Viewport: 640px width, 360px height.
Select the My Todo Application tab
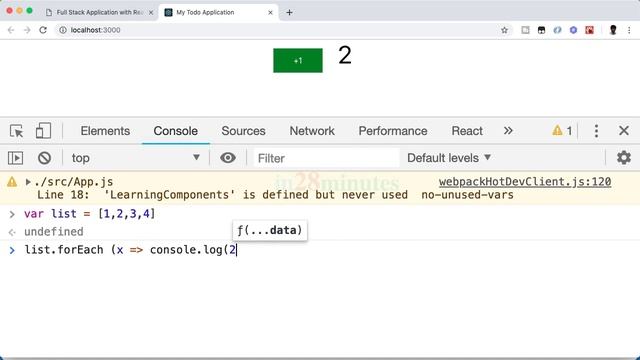click(x=218, y=12)
